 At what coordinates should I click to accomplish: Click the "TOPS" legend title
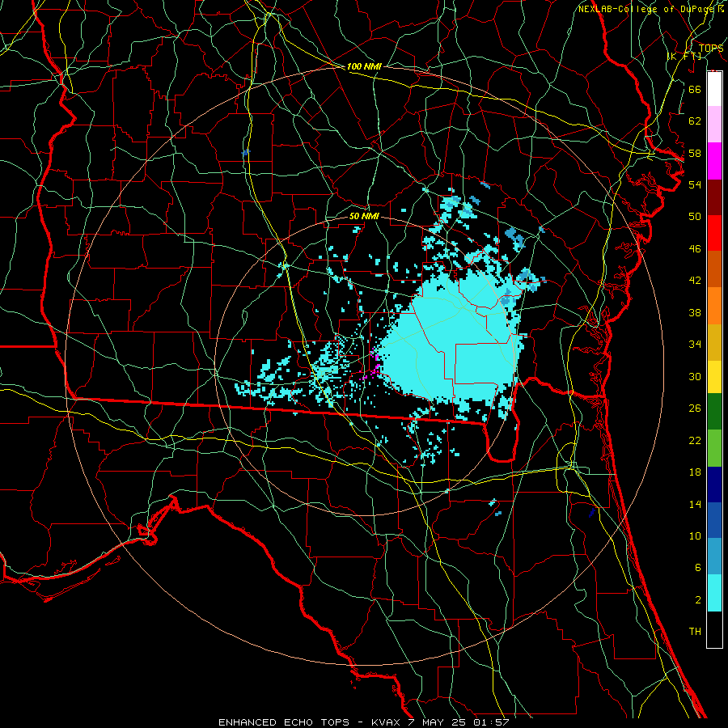[711, 48]
